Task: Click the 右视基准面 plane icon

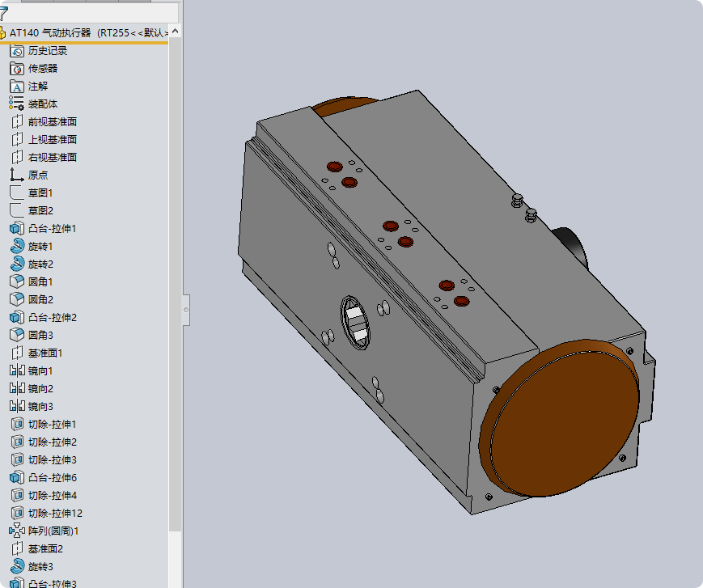Action: [x=17, y=157]
